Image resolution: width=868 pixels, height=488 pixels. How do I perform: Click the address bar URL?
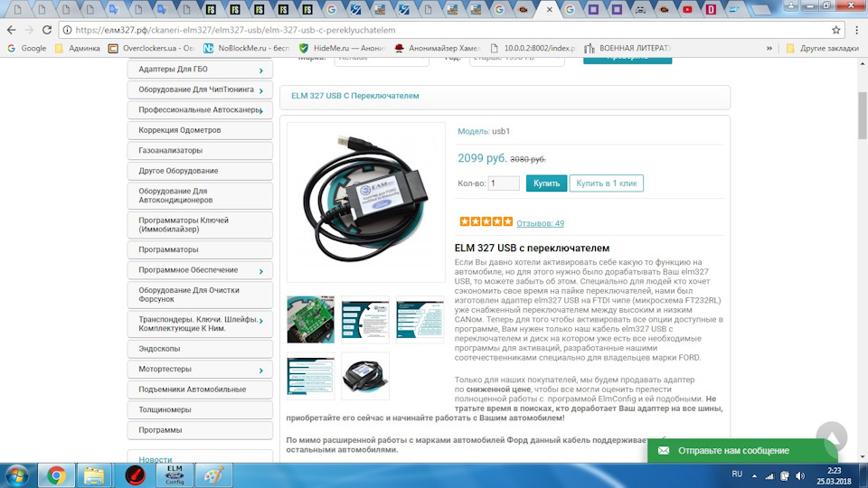pos(235,30)
